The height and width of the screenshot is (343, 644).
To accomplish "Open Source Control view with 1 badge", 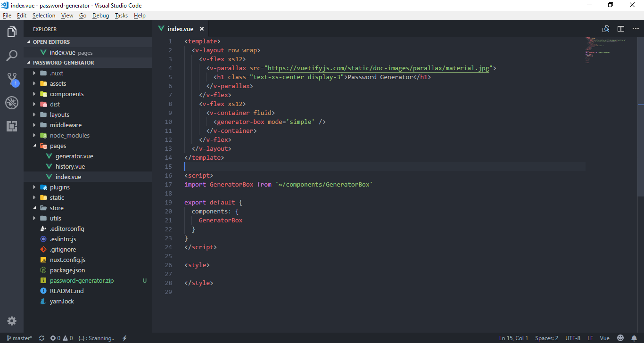I will [12, 79].
